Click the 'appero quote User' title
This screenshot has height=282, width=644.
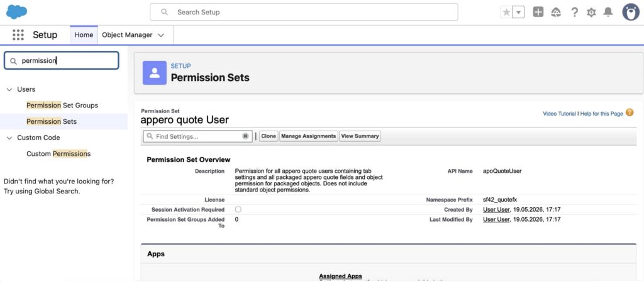pyautogui.click(x=184, y=120)
